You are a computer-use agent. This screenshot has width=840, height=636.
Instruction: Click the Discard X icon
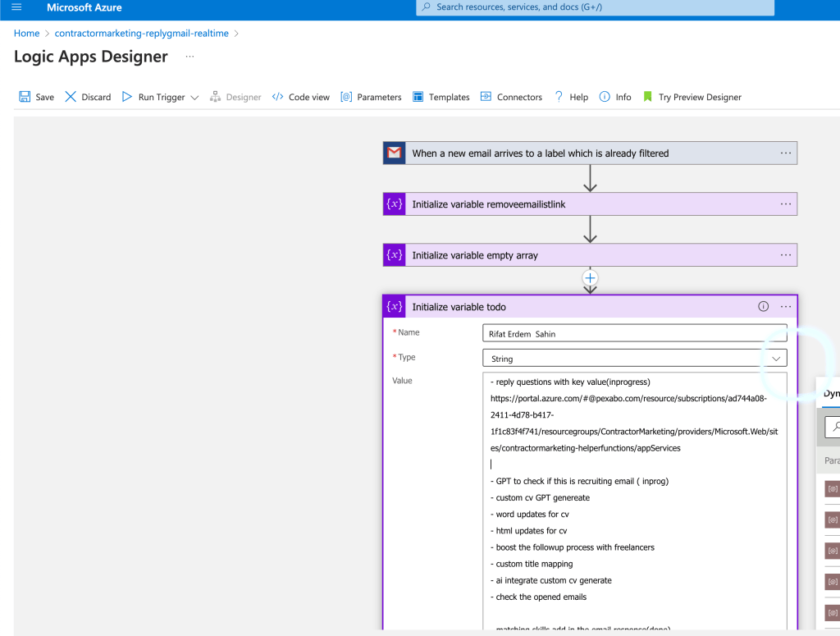(x=71, y=97)
